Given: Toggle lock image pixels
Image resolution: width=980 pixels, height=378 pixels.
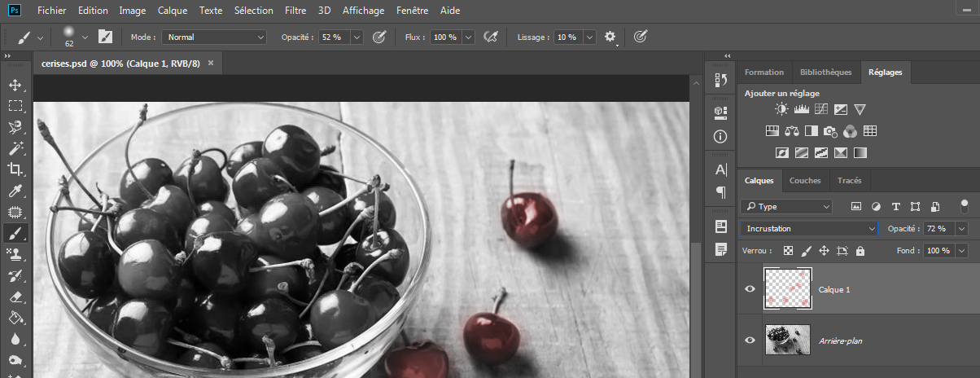Looking at the screenshot, I should 806,251.
